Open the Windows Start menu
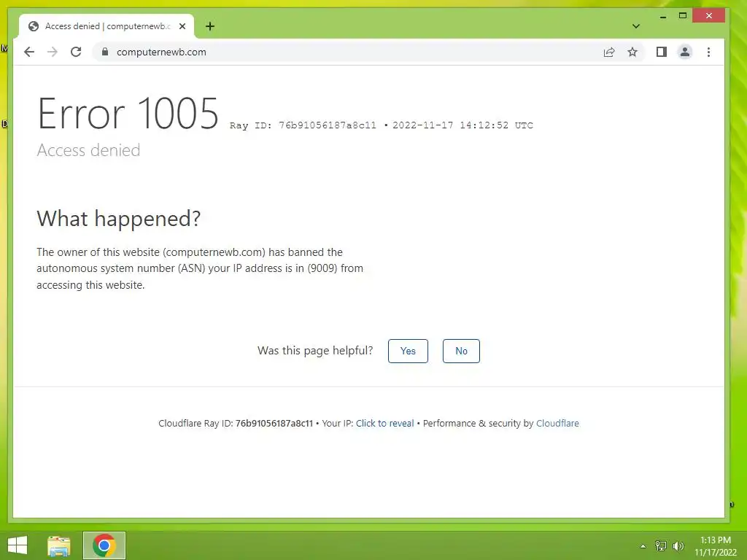 tap(18, 545)
